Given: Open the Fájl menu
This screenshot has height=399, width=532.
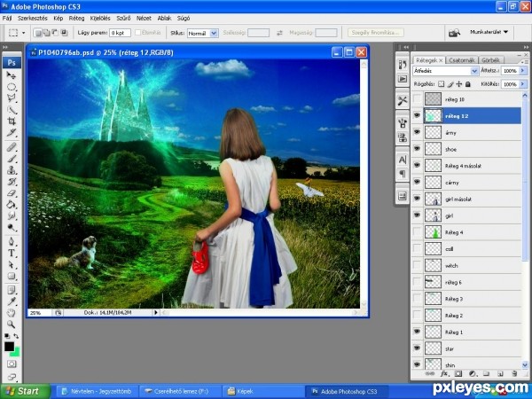Looking at the screenshot, I should [7, 19].
